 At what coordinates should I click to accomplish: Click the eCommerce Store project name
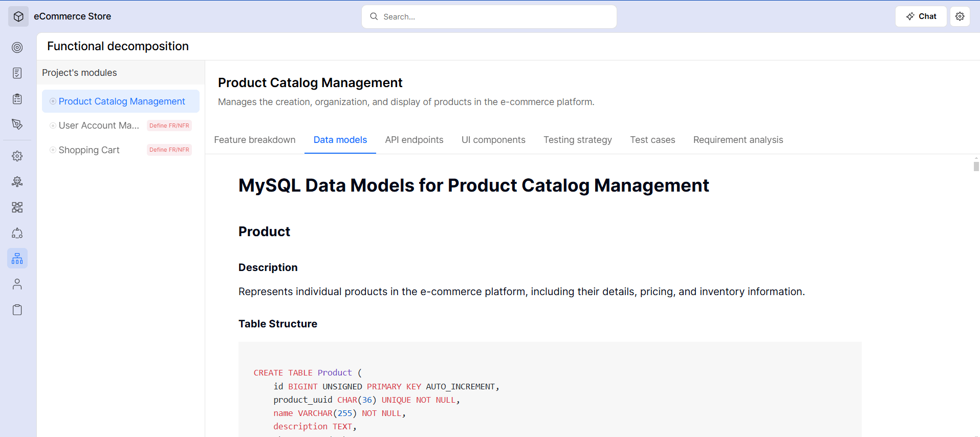(x=73, y=16)
